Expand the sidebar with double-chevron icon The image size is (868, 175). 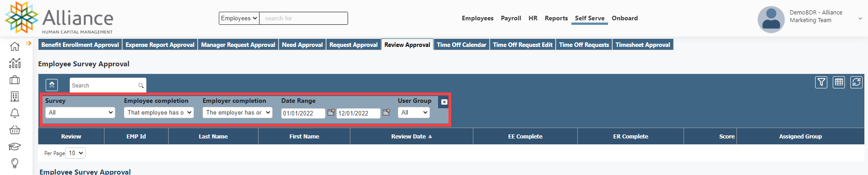pyautogui.click(x=28, y=43)
